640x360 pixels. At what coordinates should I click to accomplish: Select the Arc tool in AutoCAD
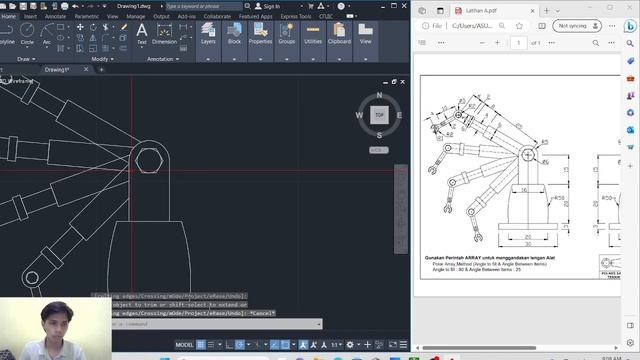point(47,33)
